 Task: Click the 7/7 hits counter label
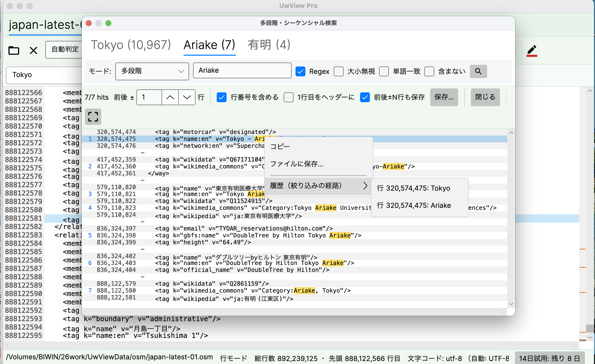tap(97, 97)
